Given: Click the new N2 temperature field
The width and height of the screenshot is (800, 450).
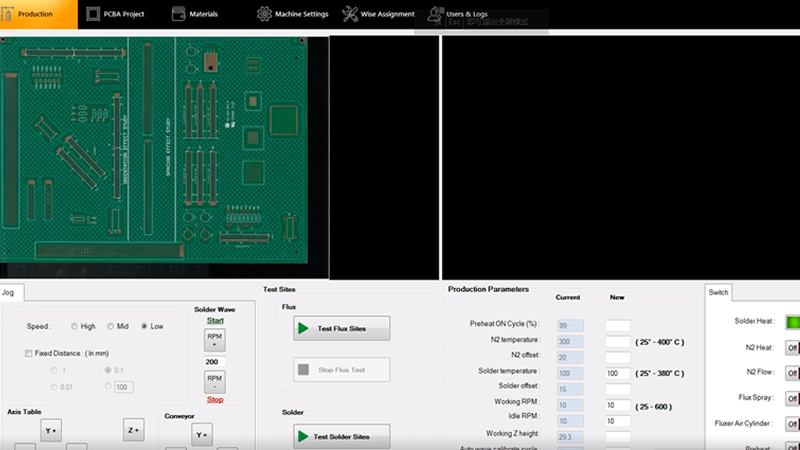Looking at the screenshot, I should pyautogui.click(x=617, y=341).
